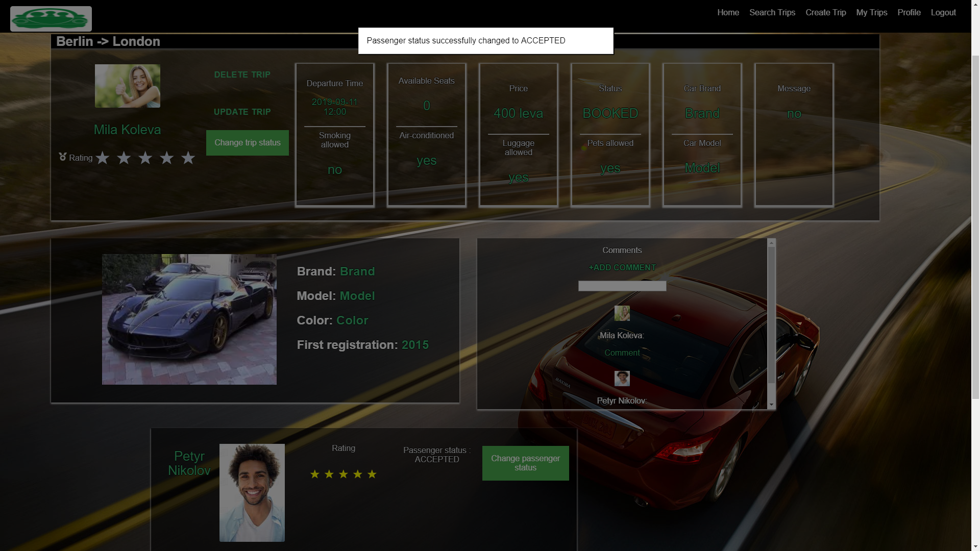Click the medal icon beside Rating

point(63,157)
